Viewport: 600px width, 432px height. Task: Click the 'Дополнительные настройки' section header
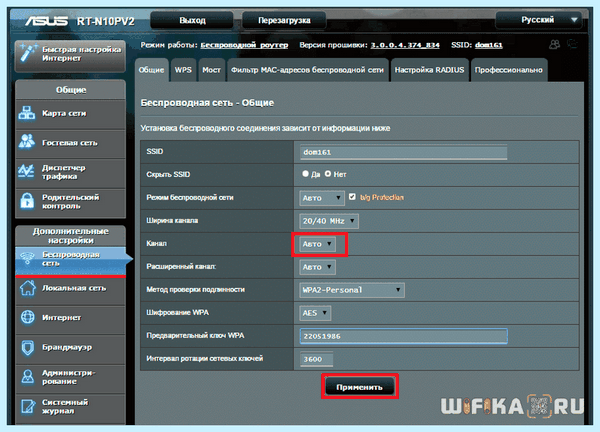click(70, 236)
